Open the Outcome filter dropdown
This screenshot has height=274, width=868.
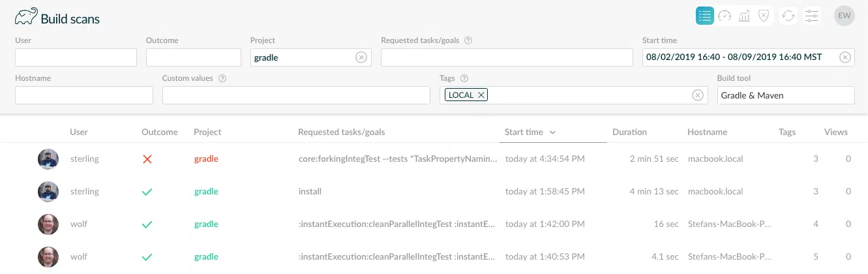tap(193, 57)
